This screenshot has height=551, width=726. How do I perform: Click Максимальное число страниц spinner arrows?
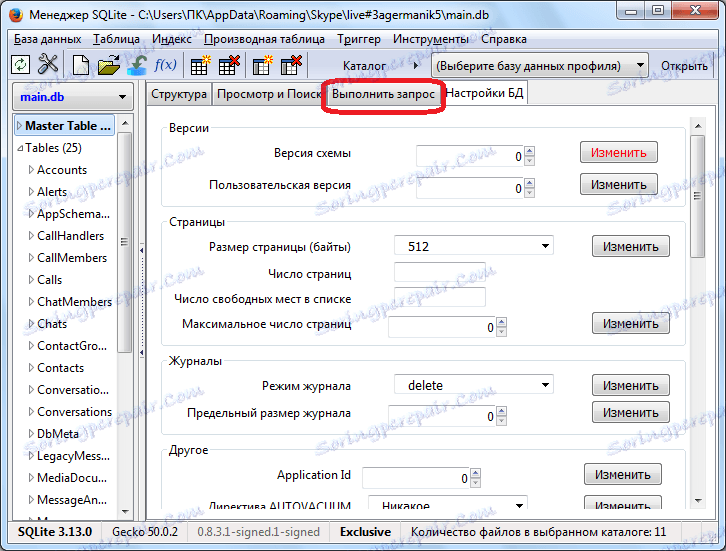tap(501, 327)
